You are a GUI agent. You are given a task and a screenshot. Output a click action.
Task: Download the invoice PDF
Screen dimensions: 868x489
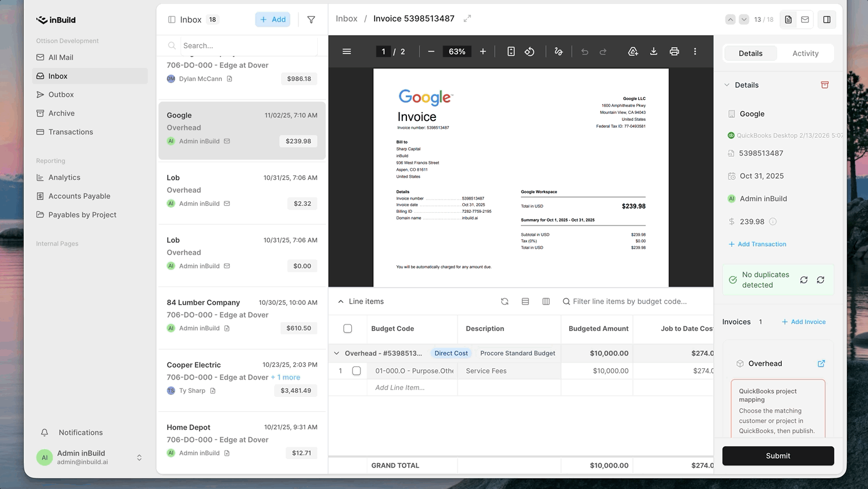(x=654, y=51)
